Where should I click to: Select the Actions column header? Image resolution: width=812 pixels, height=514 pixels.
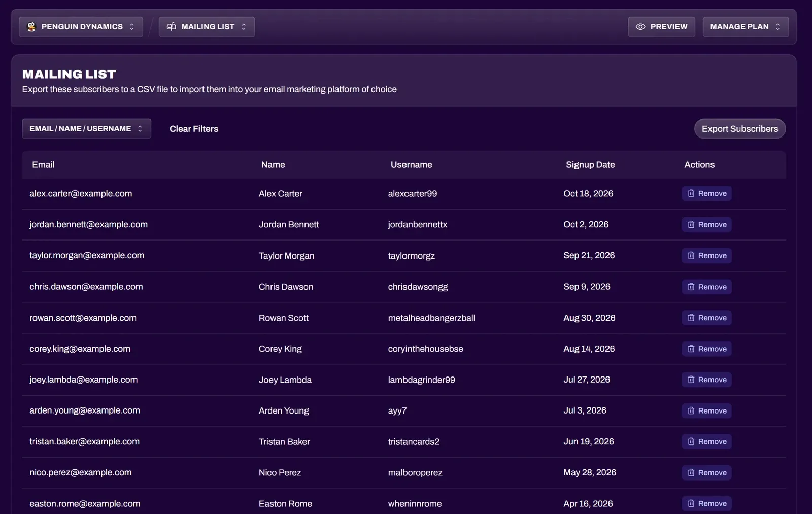pos(699,165)
